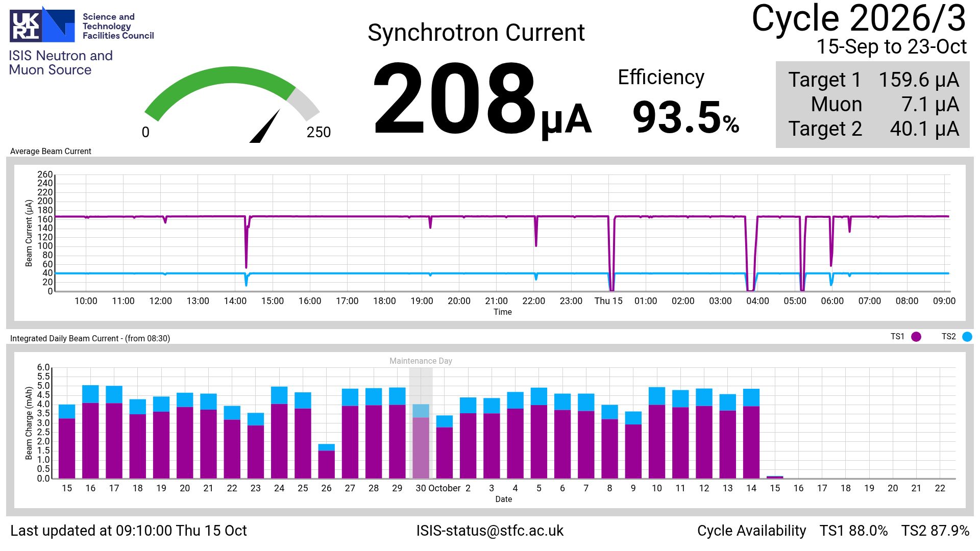Click the synchrotron current gauge needle
The height and width of the screenshot is (551, 980).
tap(265, 126)
